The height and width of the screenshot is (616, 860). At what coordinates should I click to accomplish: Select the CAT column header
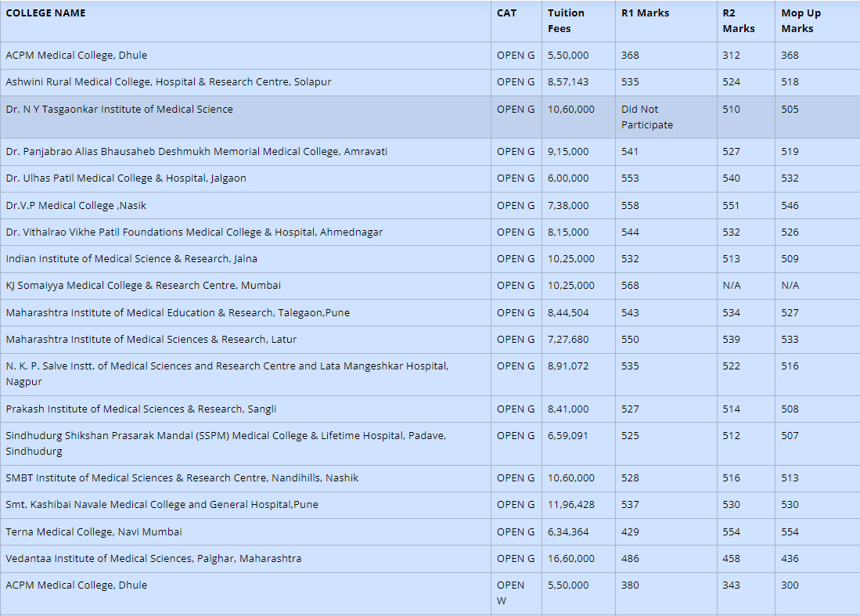(506, 13)
